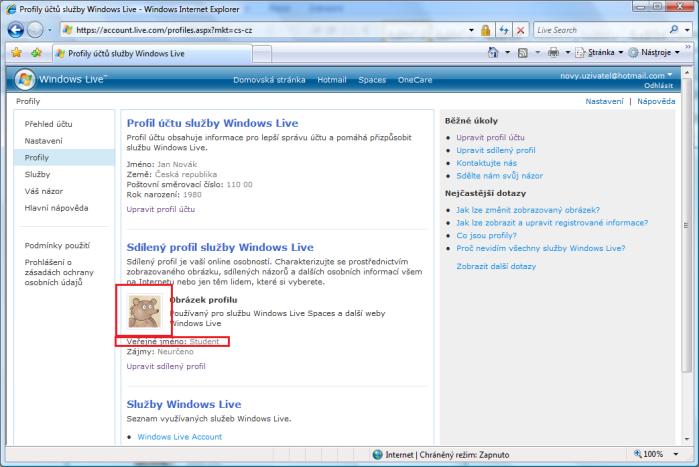The width and height of the screenshot is (699, 467).
Task: Go to Domovská stránka
Action: tap(269, 80)
